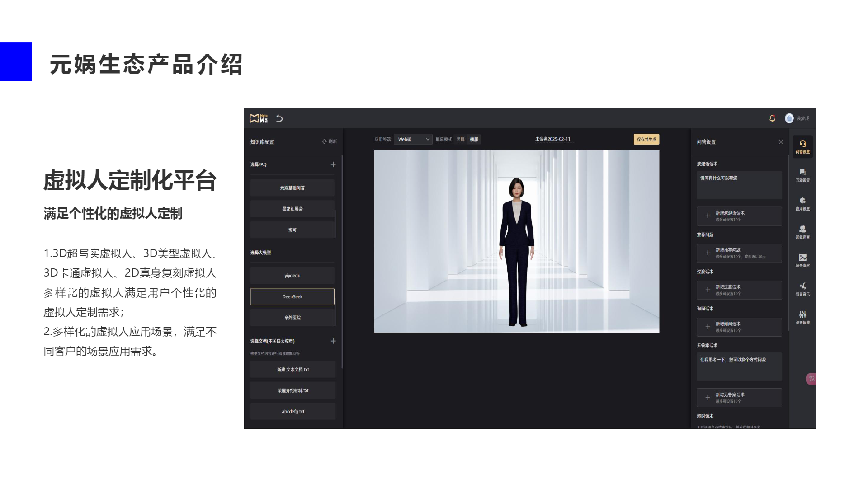The image size is (868, 488).
Task: Click the 推荐问题 section label
Action: (705, 235)
